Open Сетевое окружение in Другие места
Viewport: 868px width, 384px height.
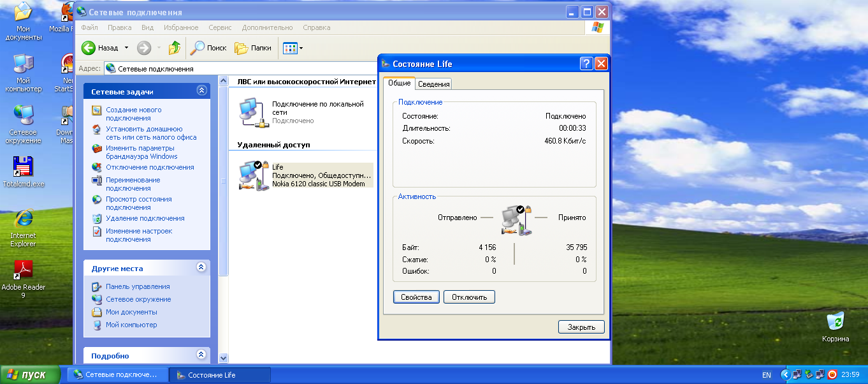[x=138, y=299]
